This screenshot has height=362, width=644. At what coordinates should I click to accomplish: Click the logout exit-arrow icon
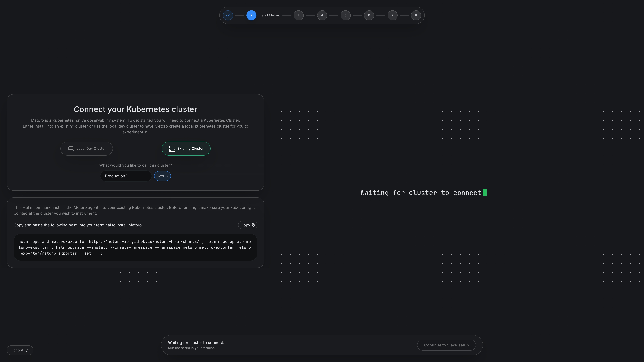[27, 350]
